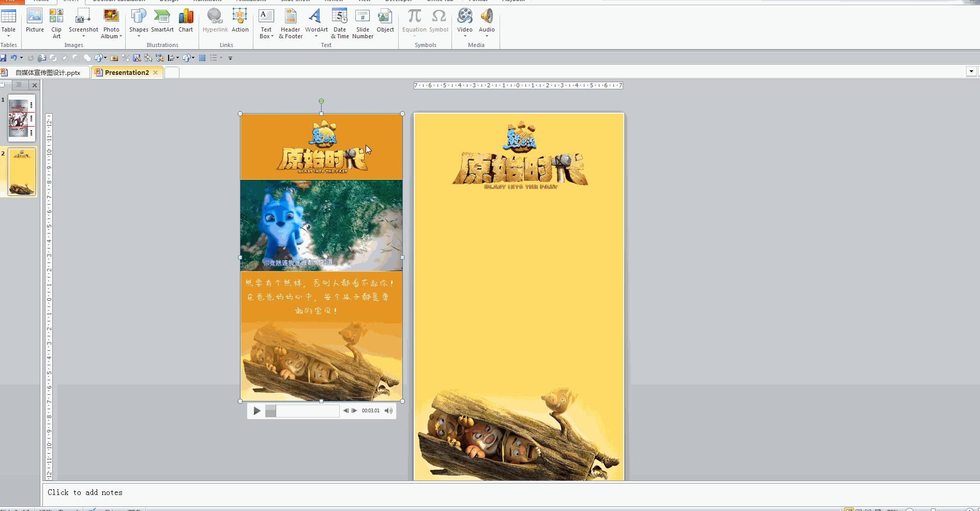980x511 pixels.
Task: Play the embedded video
Action: 257,411
